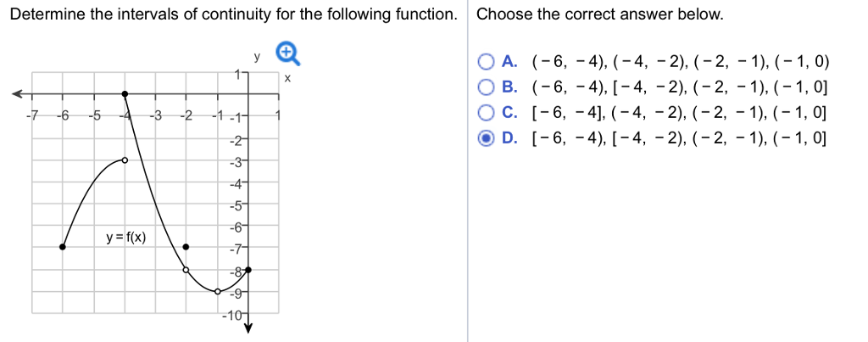Click the filled point on the y-axis at y = −8
868x342 pixels.
248,269
